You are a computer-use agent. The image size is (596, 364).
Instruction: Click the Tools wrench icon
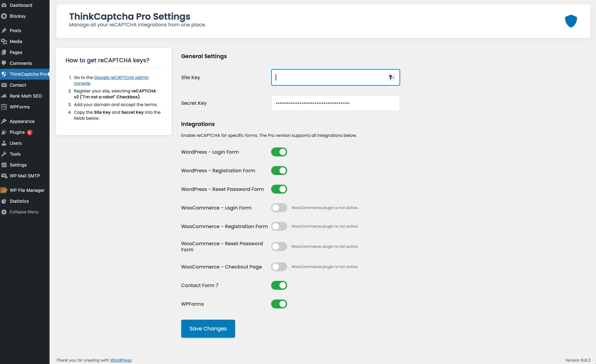coord(4,154)
